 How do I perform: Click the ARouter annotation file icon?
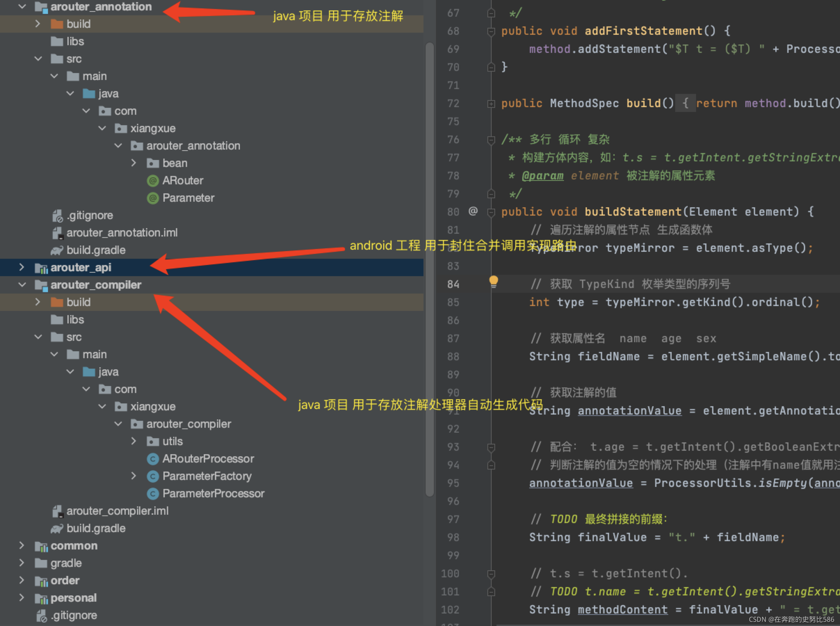click(153, 181)
